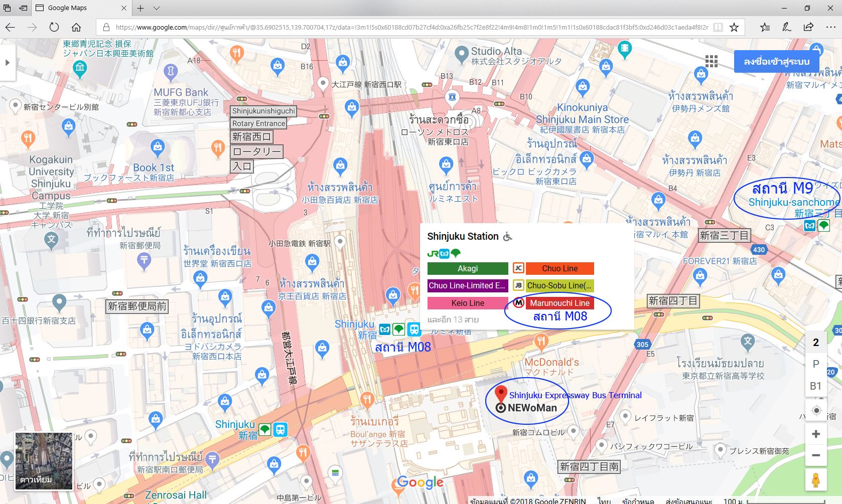The width and height of the screenshot is (842, 504).
Task: Click the green Akagi line swatch
Action: pos(468,268)
